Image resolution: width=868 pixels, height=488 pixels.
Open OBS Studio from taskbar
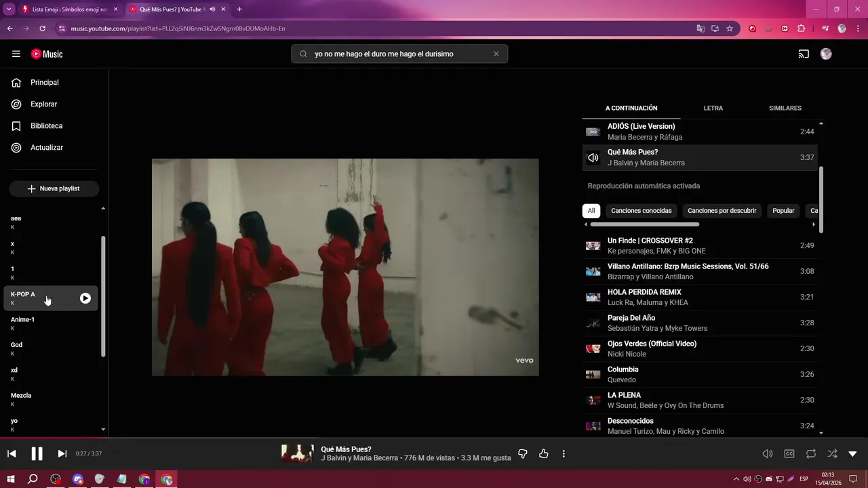tap(56, 479)
